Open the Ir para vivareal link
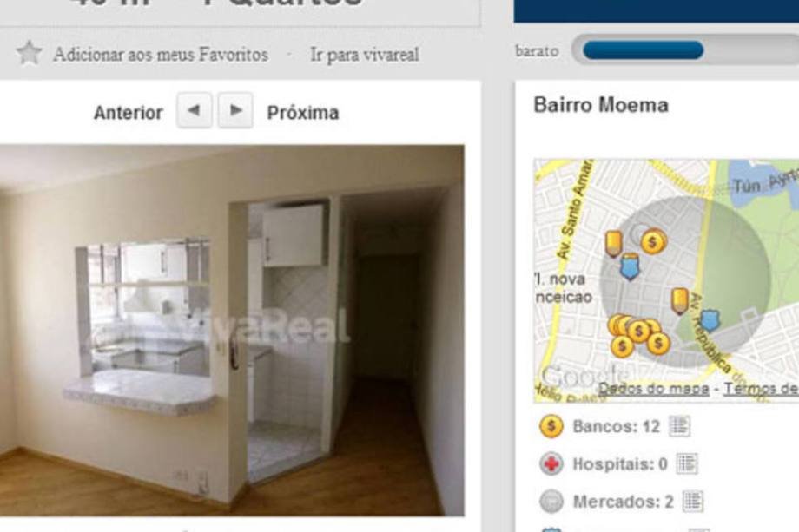This screenshot has width=799, height=532. coord(365,55)
